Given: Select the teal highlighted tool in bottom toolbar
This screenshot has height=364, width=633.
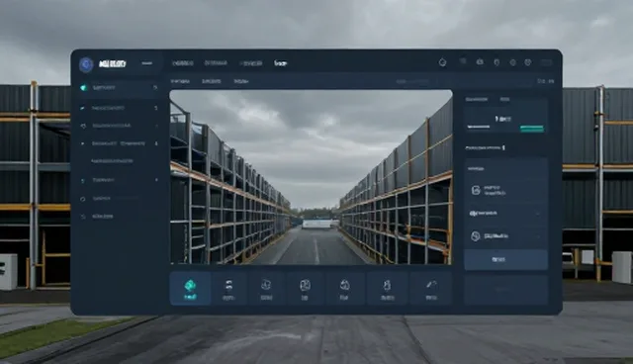Looking at the screenshot, I should coord(190,289).
